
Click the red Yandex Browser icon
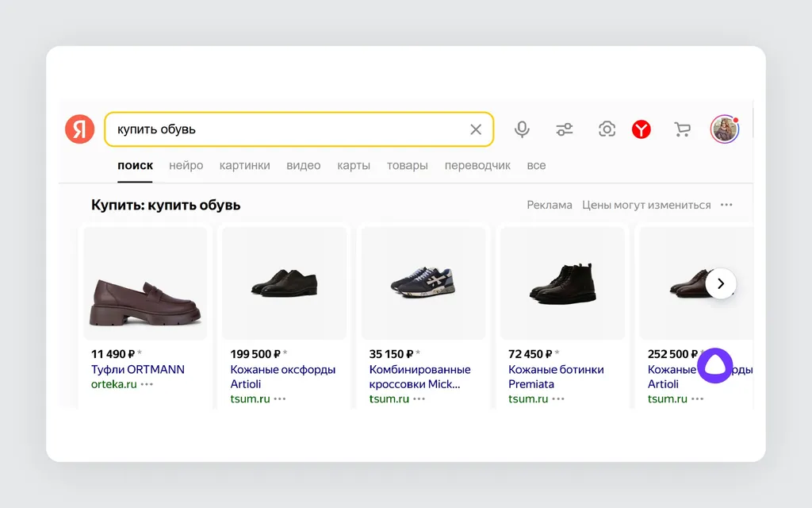(641, 129)
